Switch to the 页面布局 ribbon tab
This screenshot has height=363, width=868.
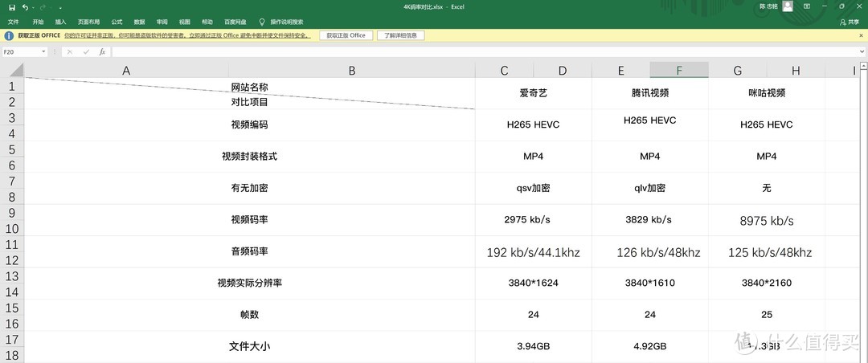tap(88, 22)
